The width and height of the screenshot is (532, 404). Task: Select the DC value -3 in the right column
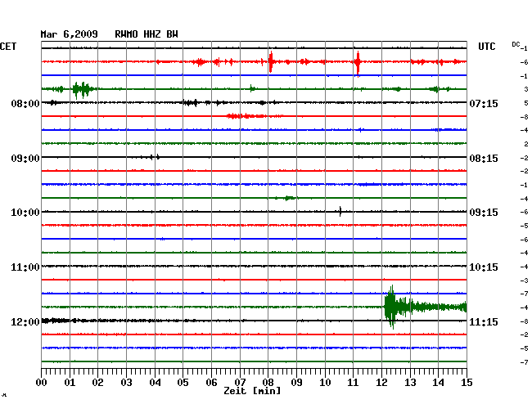tap(524, 281)
